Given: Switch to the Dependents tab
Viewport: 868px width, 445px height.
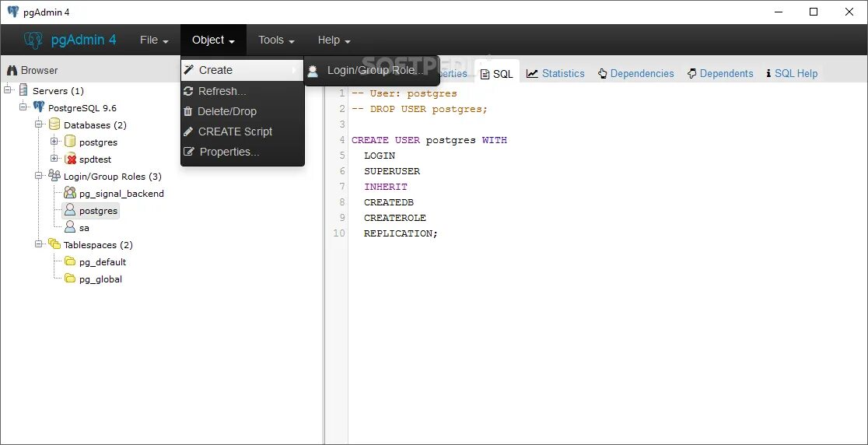Looking at the screenshot, I should 721,74.
